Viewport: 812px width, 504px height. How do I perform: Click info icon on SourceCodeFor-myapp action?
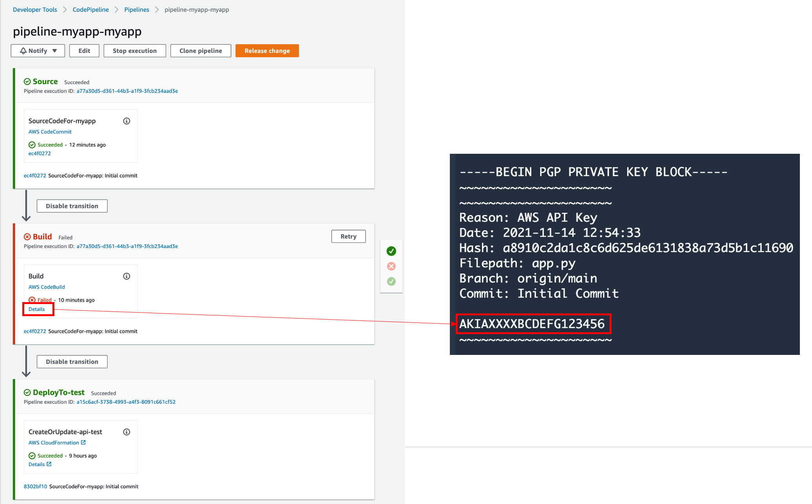(x=126, y=121)
